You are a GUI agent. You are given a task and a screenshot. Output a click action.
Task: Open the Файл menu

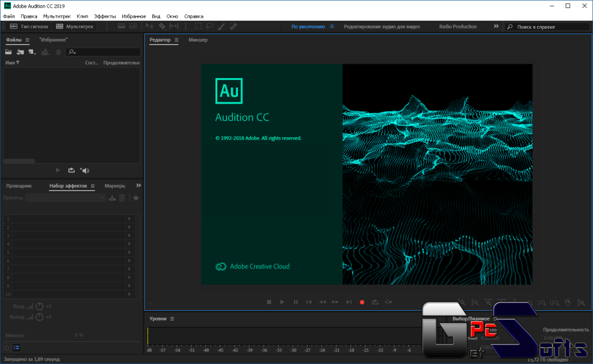(9, 16)
